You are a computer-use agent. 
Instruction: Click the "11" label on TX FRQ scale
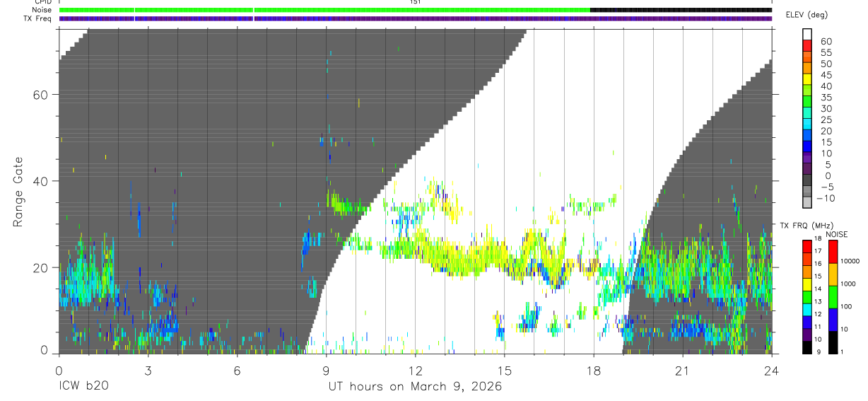click(x=818, y=327)
